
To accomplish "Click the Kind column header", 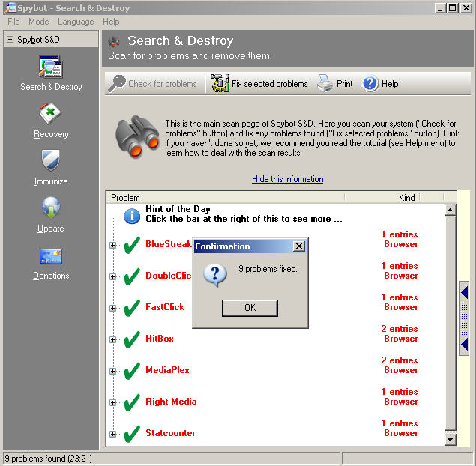I will tap(382, 198).
